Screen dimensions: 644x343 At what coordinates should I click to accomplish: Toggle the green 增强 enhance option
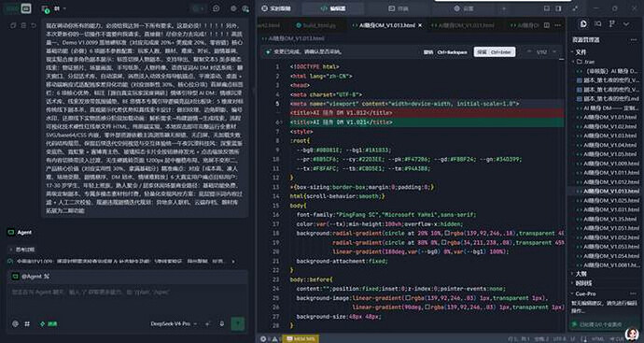49,324
